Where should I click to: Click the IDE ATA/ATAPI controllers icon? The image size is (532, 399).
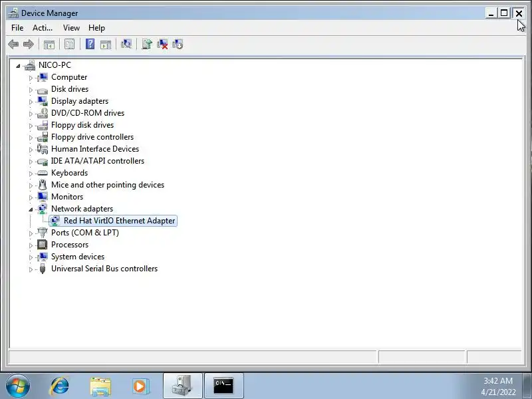(43, 162)
